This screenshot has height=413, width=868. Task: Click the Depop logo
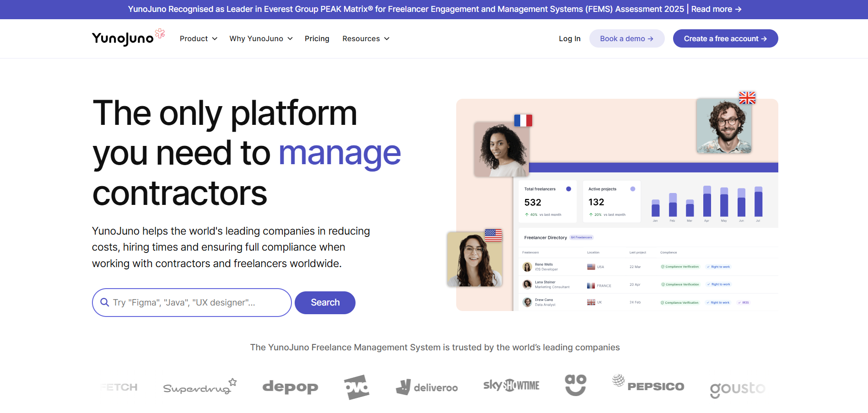[x=290, y=387]
